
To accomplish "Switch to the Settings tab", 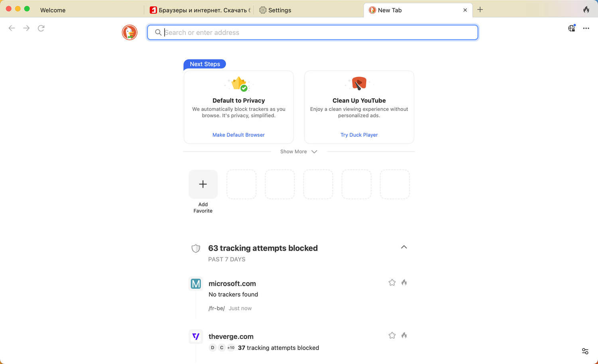I will 279,10.
